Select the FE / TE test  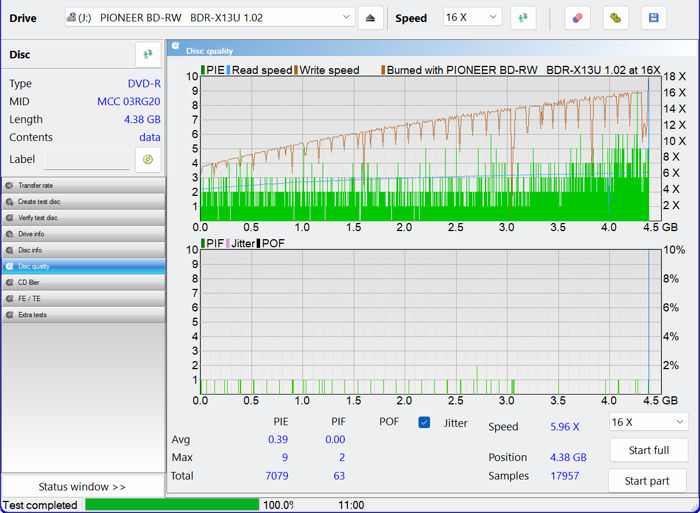[x=83, y=298]
